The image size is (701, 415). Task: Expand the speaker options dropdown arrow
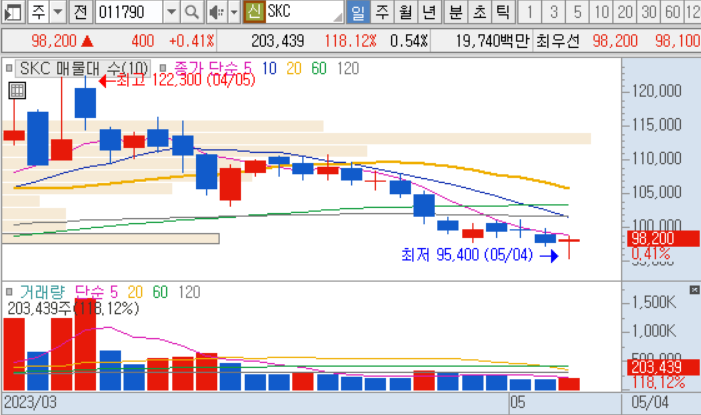234,12
